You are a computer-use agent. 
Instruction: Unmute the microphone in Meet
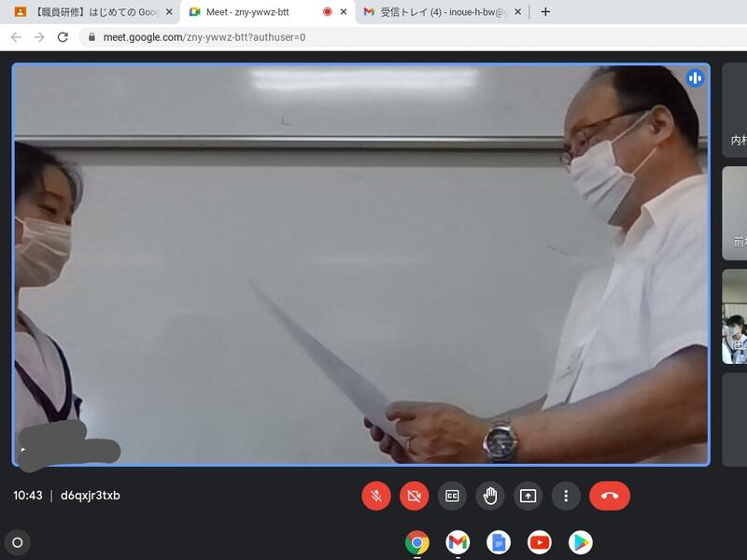coord(376,496)
